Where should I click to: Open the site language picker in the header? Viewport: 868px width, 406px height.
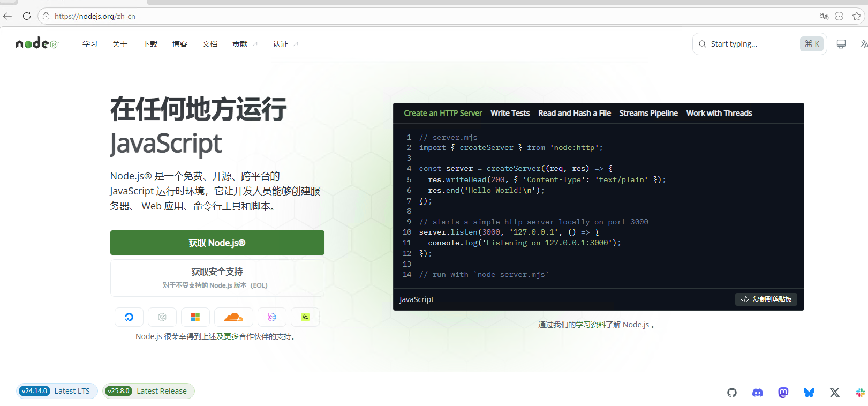863,44
